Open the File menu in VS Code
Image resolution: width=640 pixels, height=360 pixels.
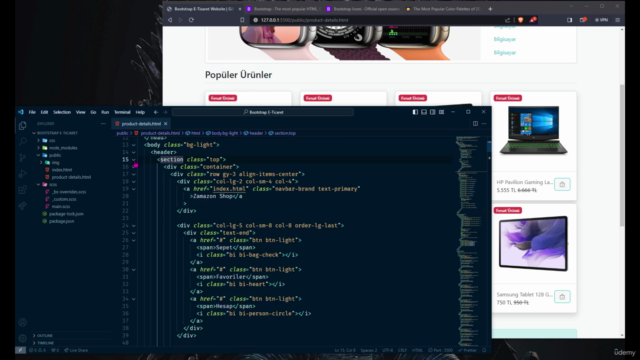coord(32,112)
